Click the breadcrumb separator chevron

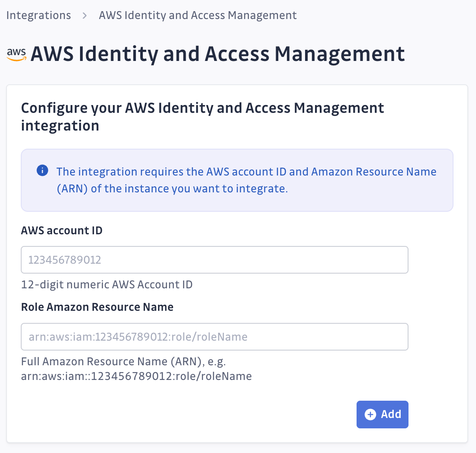click(85, 15)
